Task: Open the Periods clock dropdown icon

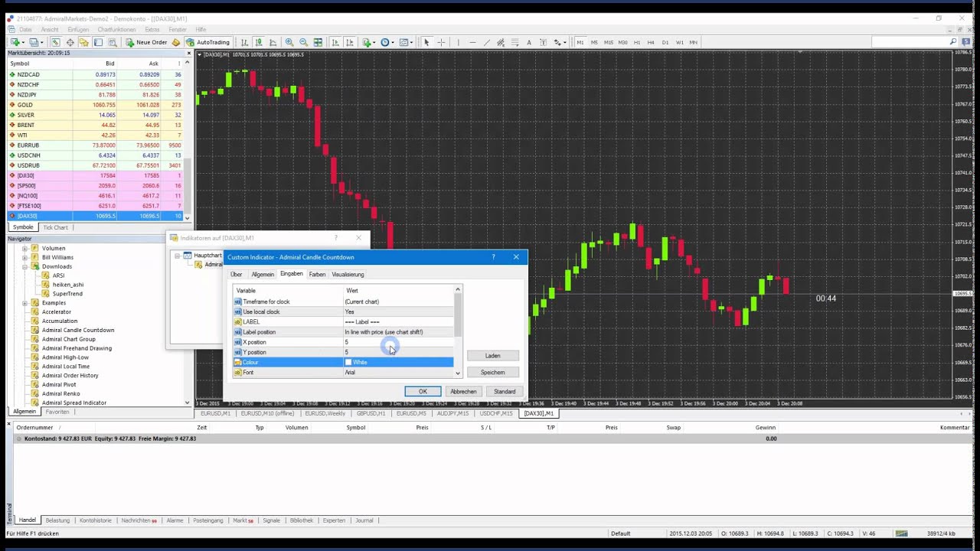Action: pos(387,42)
